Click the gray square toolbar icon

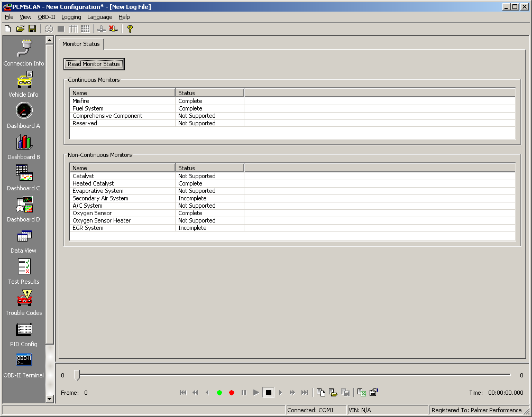pyautogui.click(x=61, y=29)
